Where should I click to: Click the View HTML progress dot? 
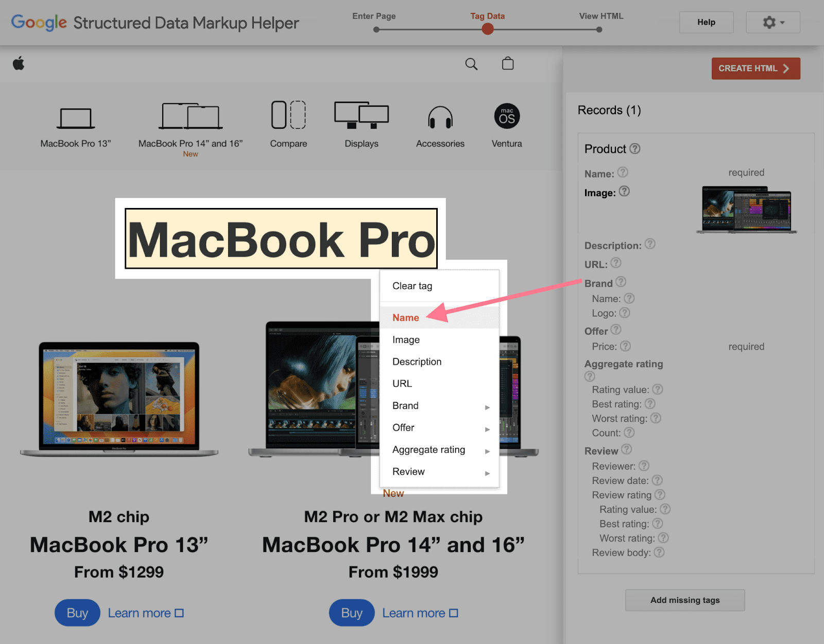coord(599,30)
